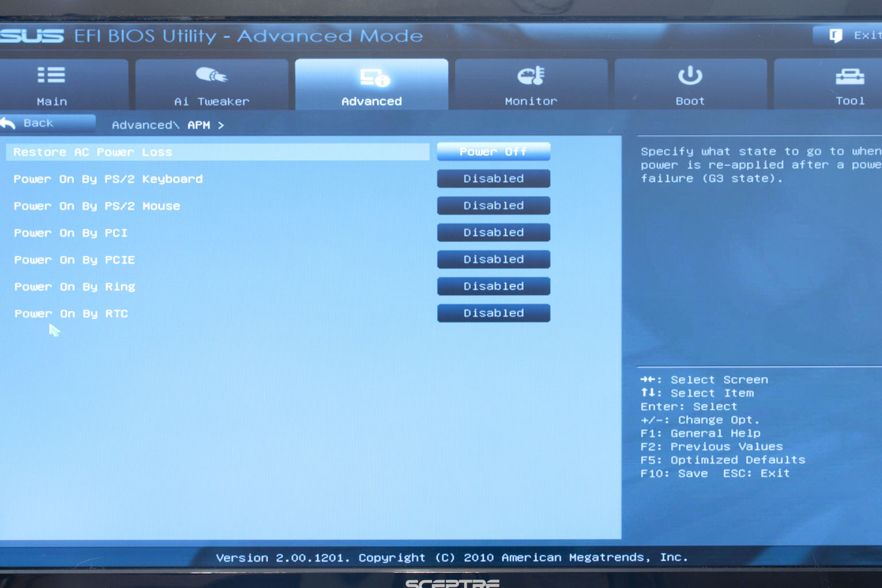Viewport: 882px width, 588px height.
Task: Select Power On By PS/2 Mouse label
Action: (x=96, y=206)
